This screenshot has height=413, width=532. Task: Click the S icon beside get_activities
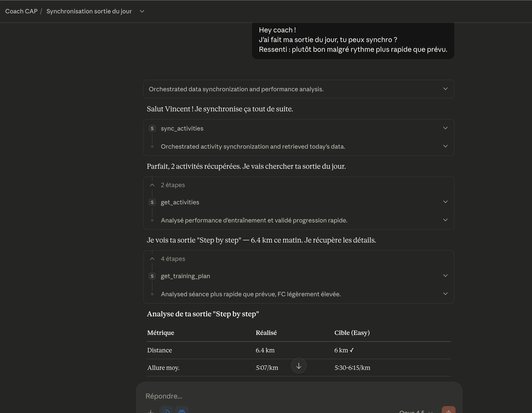(152, 202)
